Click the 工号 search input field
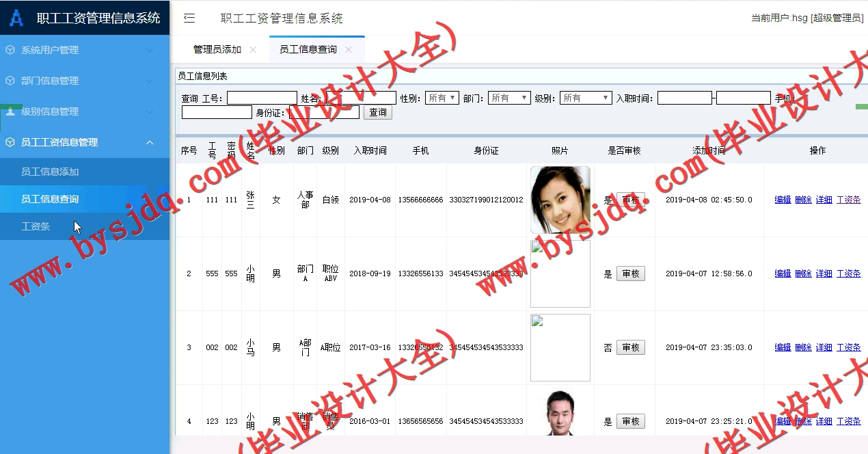868x454 pixels. 262,97
